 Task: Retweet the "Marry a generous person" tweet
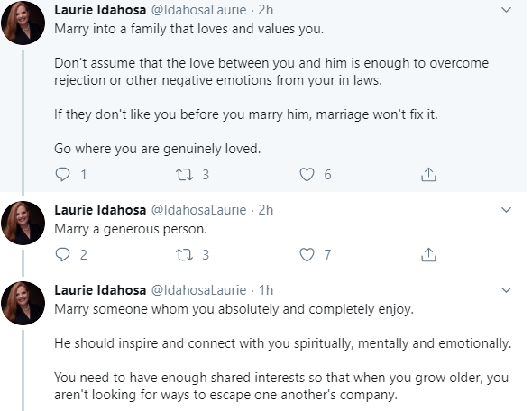coord(184,255)
